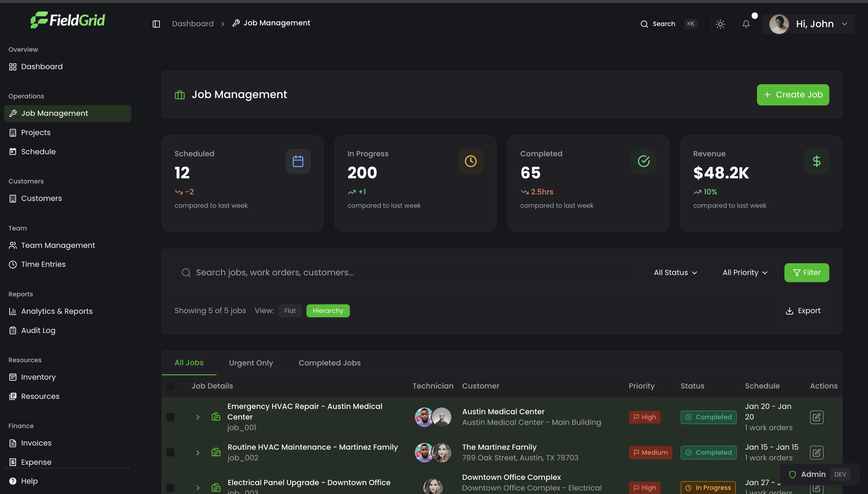Expand the Electrical Panel Upgrade job row
This screenshot has height=494, width=868.
point(198,487)
